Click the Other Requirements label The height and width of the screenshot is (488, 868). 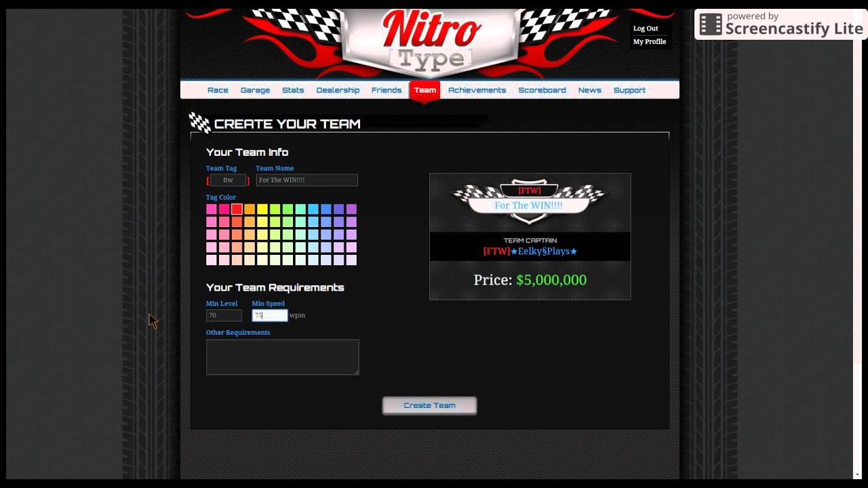[238, 333]
